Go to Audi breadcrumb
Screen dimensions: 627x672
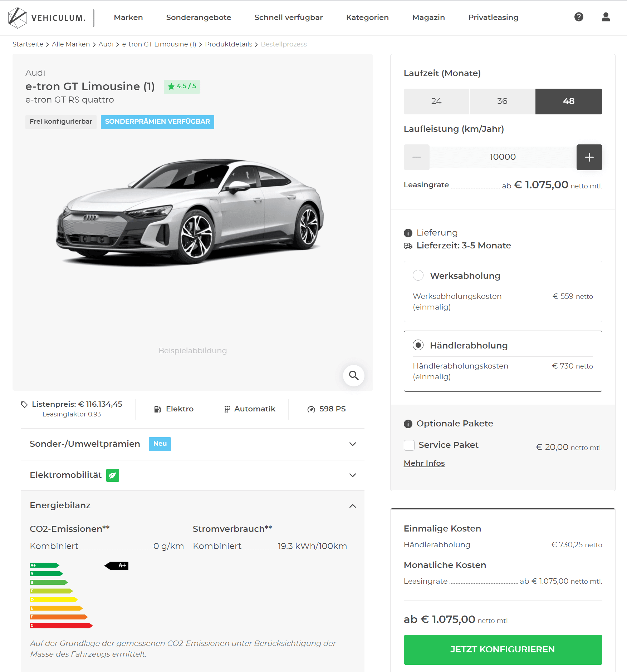[x=106, y=44]
